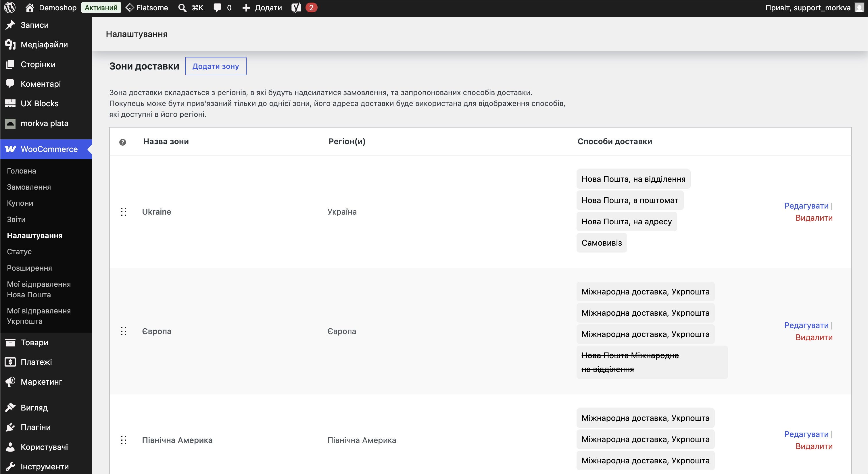
Task: Click the Медіафайли media icon
Action: 10,45
